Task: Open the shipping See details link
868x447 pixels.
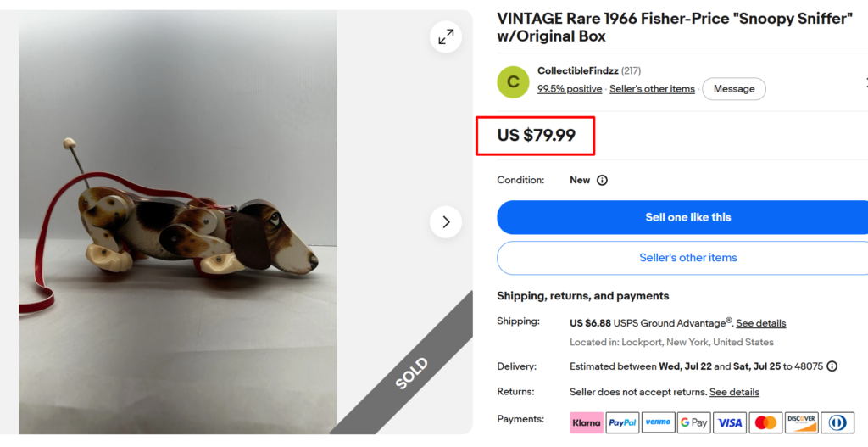Action: click(760, 323)
